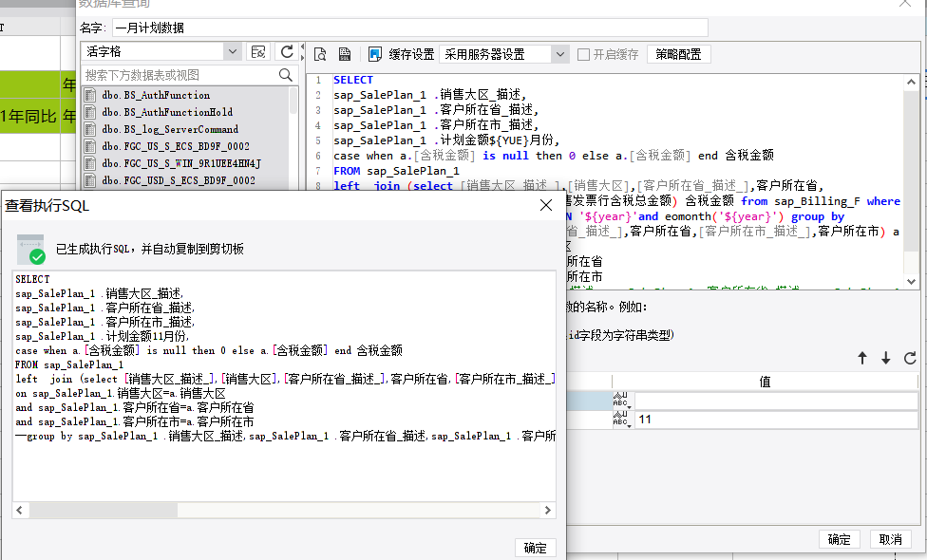Close the 查看执行SQL dialog with X
Screen dimensions: 927x560
click(546, 205)
